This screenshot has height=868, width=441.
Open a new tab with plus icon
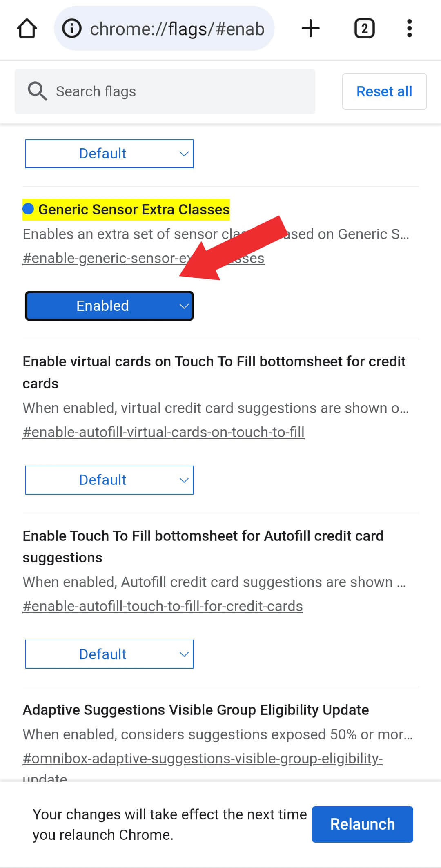[x=311, y=29]
